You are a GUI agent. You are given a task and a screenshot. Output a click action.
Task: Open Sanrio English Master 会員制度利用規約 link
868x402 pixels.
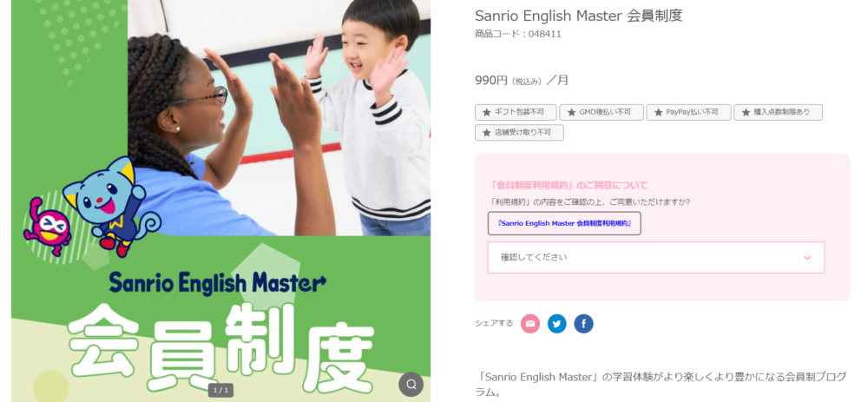click(x=564, y=223)
